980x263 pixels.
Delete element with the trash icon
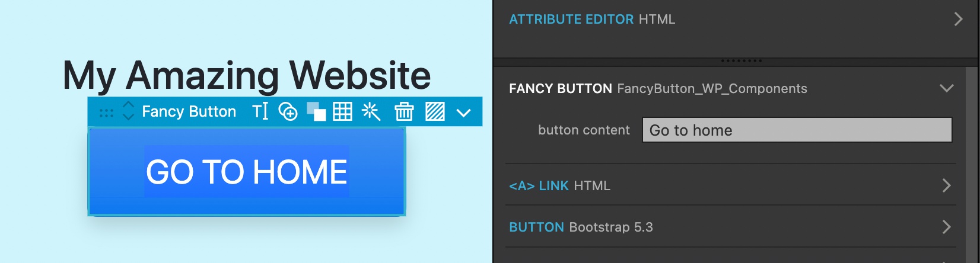click(x=404, y=111)
